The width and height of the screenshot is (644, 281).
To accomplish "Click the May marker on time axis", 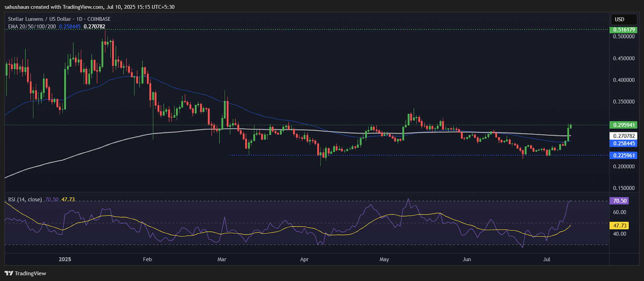I will tap(384, 259).
